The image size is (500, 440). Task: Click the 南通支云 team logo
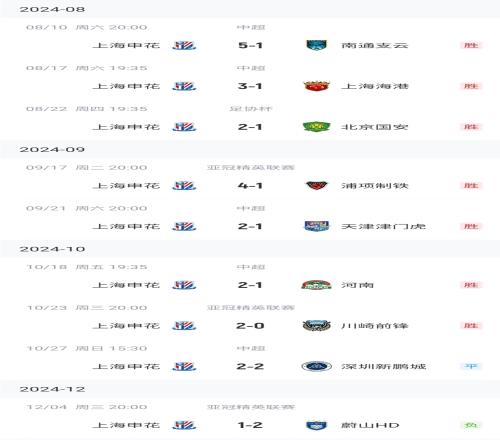click(x=316, y=45)
